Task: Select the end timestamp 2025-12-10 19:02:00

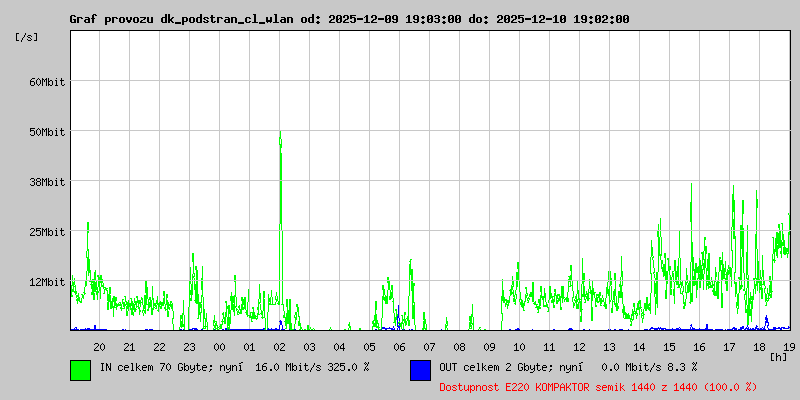Action: click(x=563, y=19)
